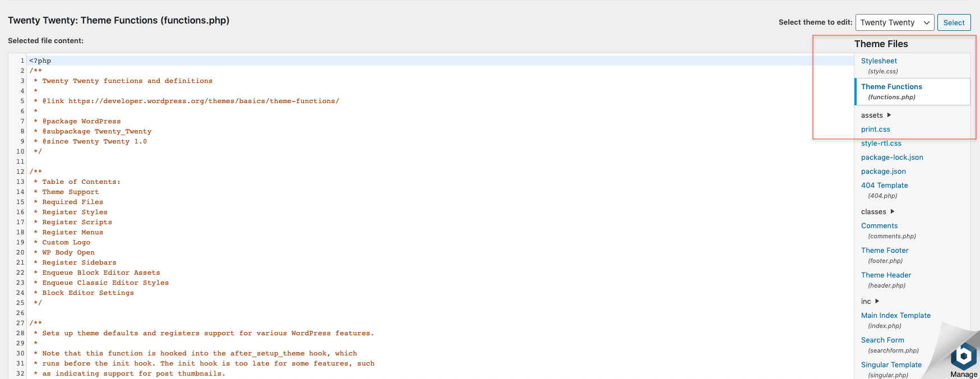Expand the assets folder

[876, 115]
